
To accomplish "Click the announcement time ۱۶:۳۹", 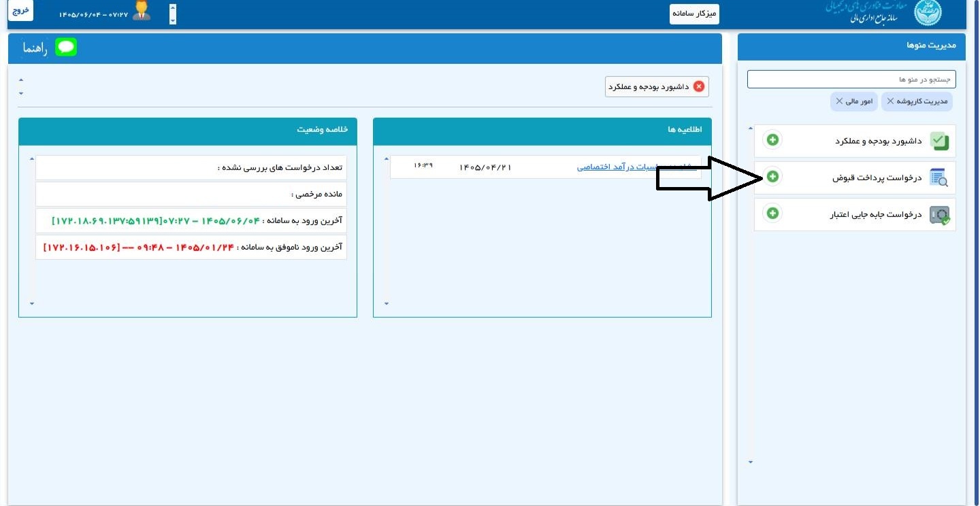I will 423,165.
